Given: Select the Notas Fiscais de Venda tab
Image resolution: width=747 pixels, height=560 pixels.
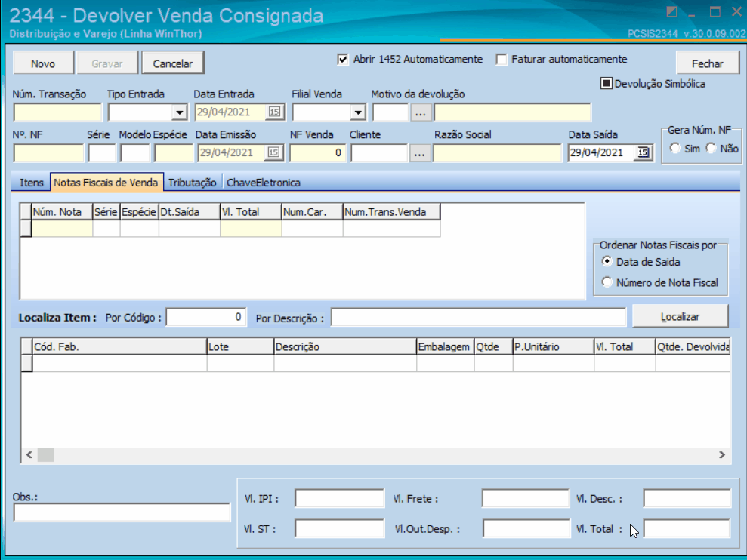Looking at the screenshot, I should [106, 183].
